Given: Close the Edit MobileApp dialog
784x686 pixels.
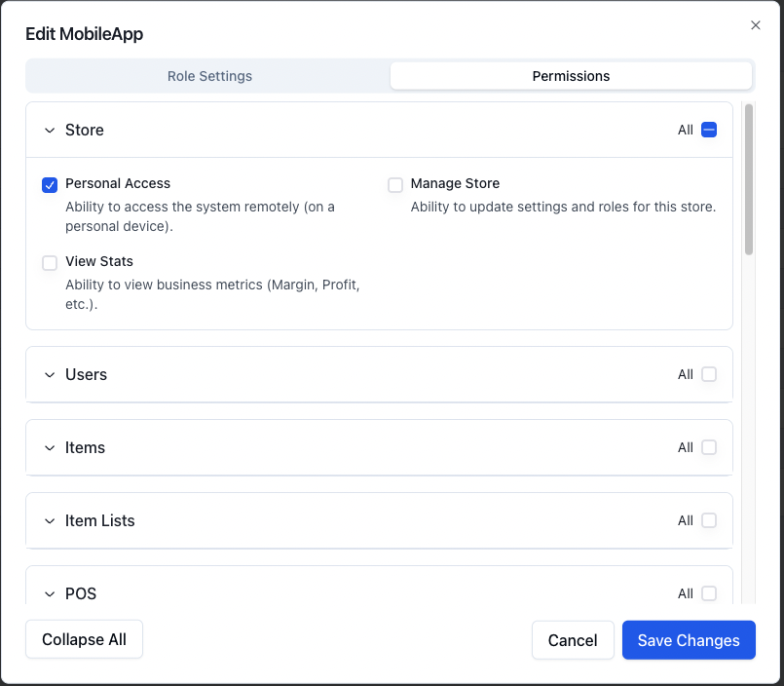Looking at the screenshot, I should (x=756, y=25).
